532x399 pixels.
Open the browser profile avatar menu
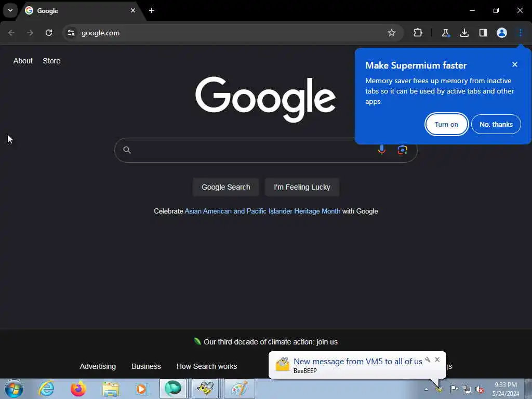tap(502, 33)
